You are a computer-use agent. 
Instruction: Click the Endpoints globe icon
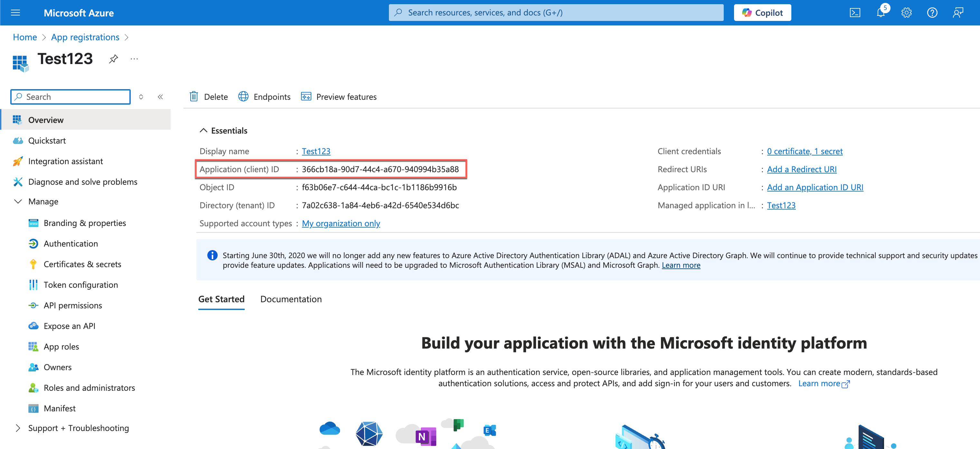(x=243, y=97)
